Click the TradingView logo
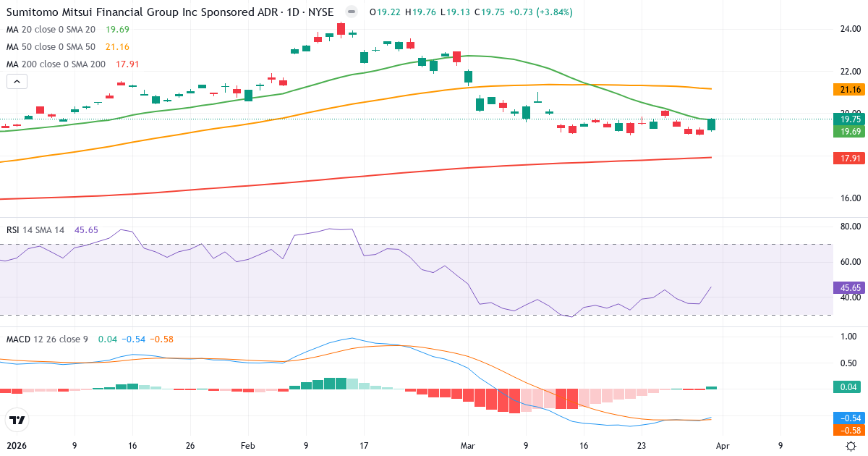Viewport: 868px width, 456px height. (x=17, y=420)
